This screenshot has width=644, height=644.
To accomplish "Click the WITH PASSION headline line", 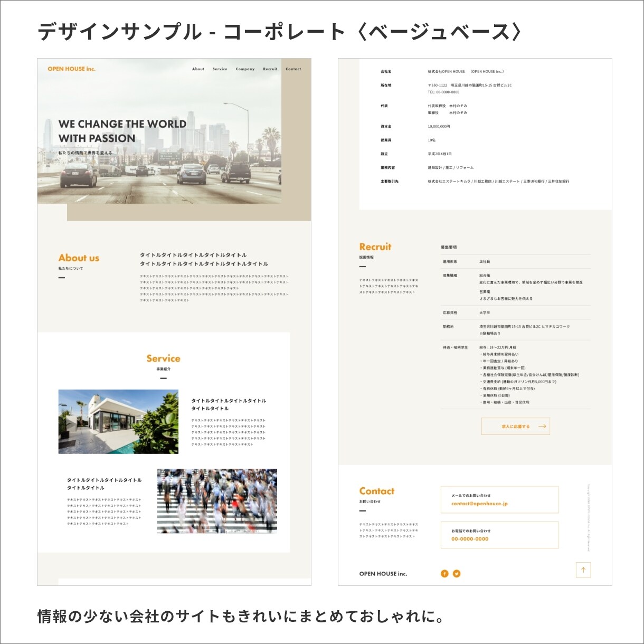I will click(x=97, y=138).
